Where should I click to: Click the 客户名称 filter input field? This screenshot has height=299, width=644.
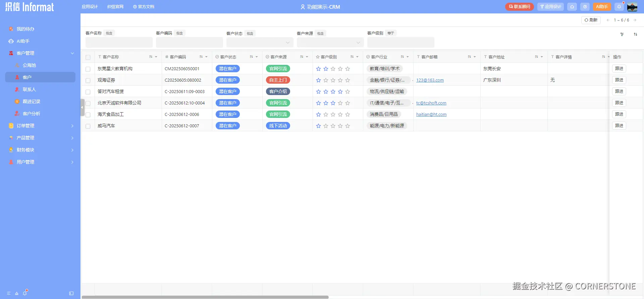pos(119,42)
